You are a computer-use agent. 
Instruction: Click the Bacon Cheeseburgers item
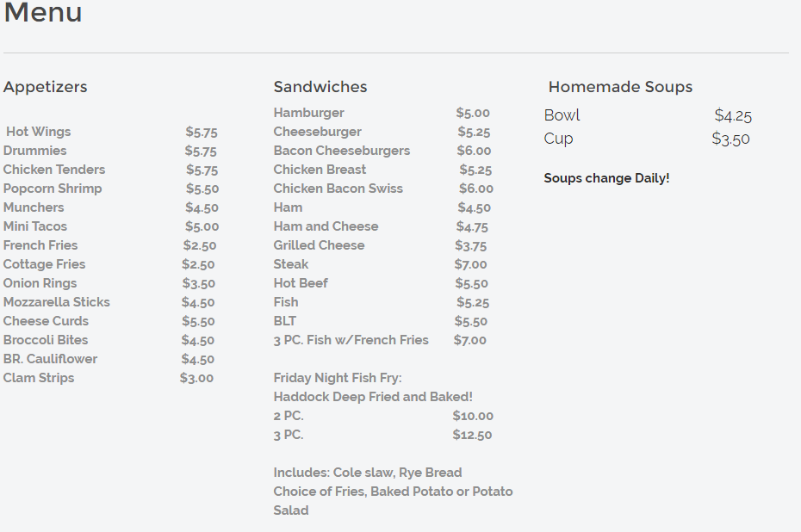point(342,151)
